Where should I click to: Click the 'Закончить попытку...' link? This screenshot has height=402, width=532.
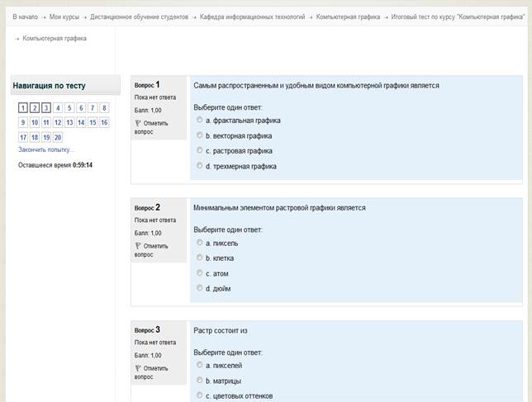[x=45, y=149]
